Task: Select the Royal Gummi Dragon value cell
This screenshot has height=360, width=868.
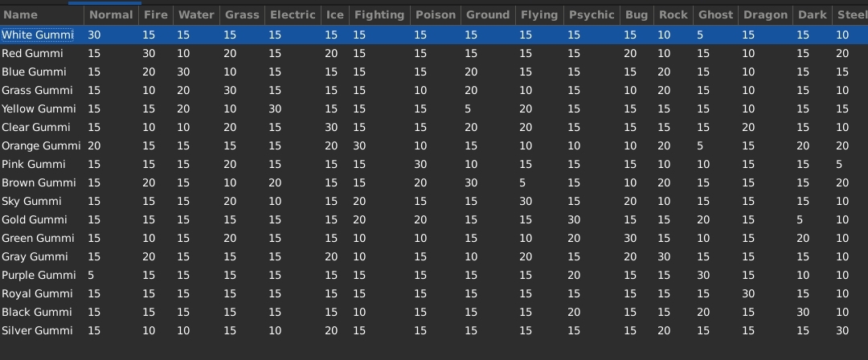Action: point(748,293)
